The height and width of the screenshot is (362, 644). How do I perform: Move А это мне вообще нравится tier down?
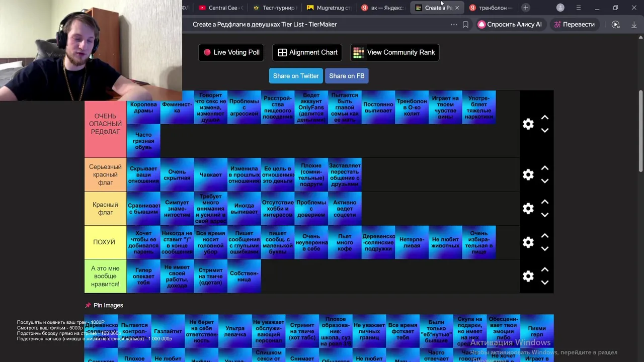tap(544, 283)
